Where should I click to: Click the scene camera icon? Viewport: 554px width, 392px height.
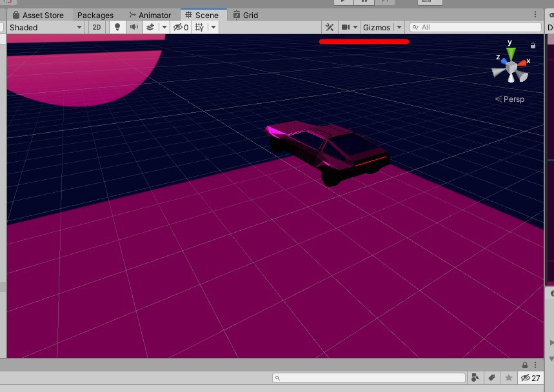coord(346,27)
